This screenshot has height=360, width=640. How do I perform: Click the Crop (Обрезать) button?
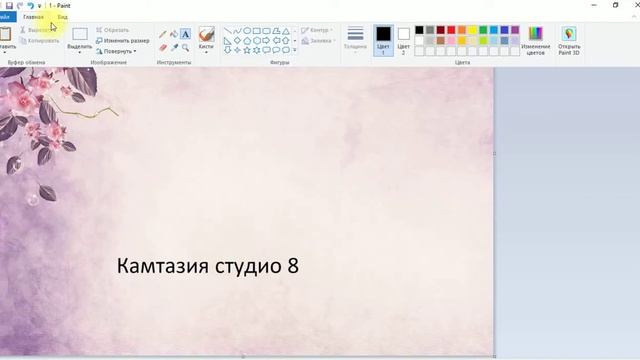113,30
